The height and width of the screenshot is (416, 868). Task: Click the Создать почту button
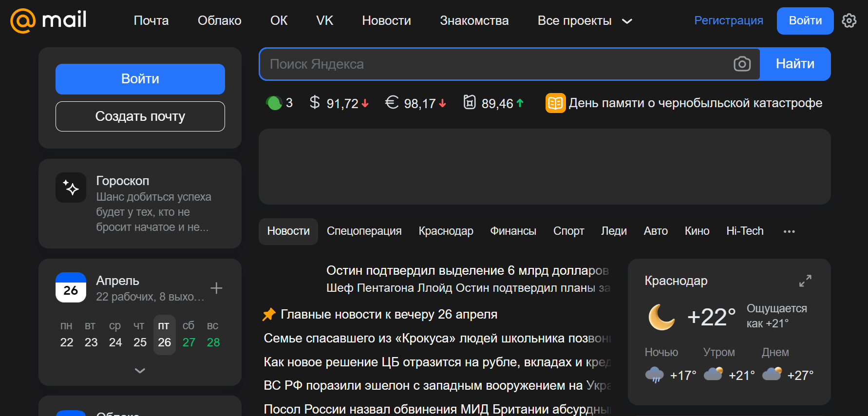tap(140, 116)
